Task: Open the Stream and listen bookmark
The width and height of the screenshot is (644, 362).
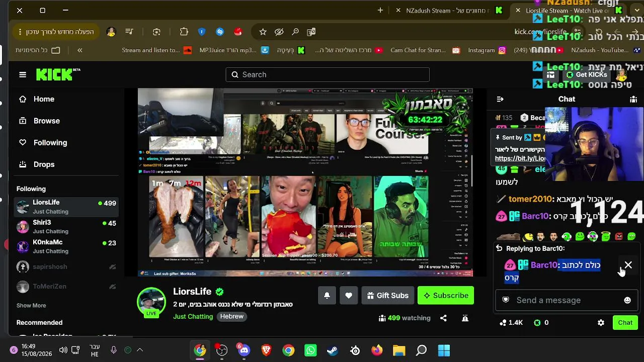Action: tap(156, 50)
